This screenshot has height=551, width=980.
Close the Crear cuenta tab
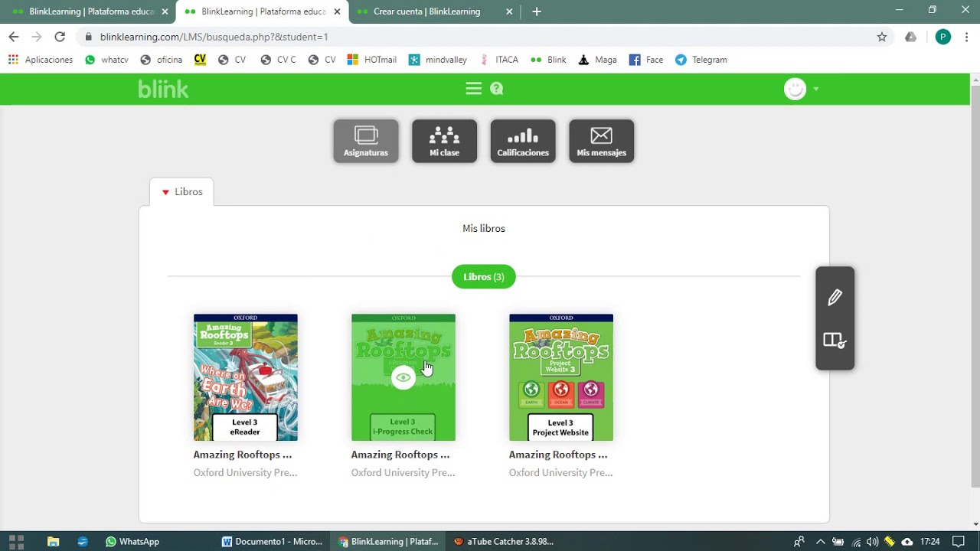[x=510, y=11]
